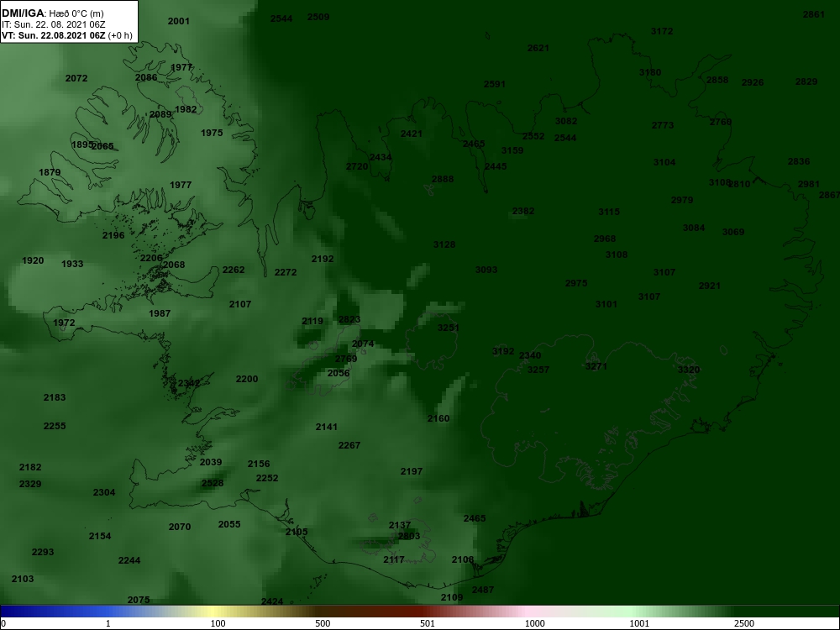
Task: Click the pink section of the color scale
Action: 528,612
